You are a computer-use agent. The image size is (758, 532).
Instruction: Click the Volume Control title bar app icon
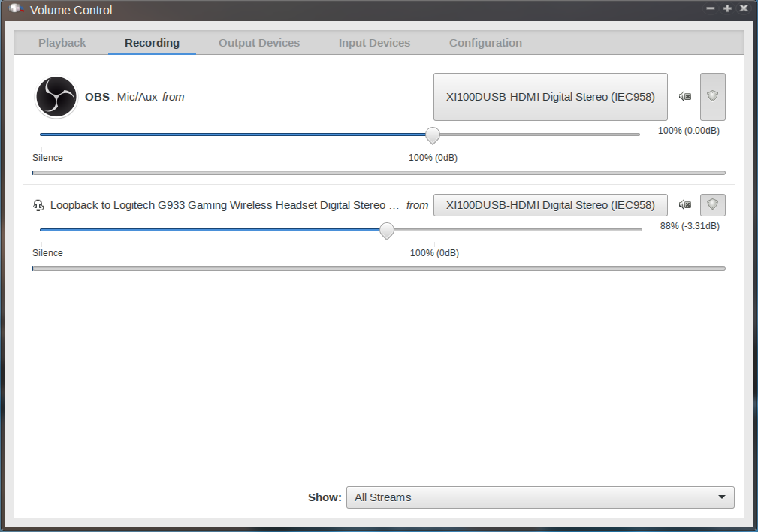(x=16, y=10)
